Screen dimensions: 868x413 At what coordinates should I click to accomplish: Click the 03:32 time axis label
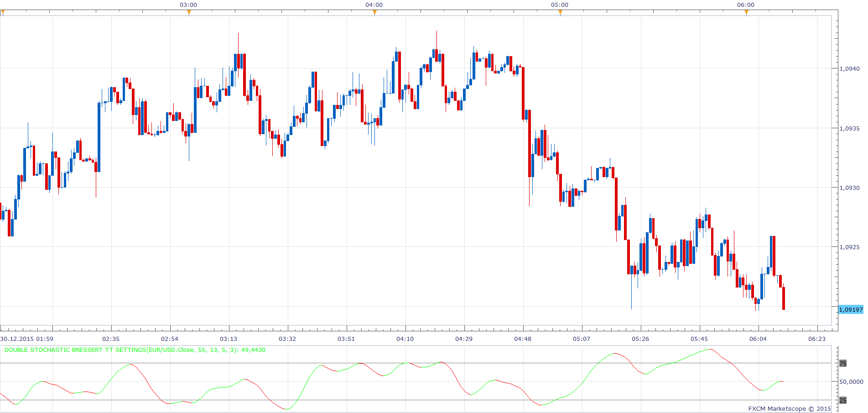[x=287, y=339]
